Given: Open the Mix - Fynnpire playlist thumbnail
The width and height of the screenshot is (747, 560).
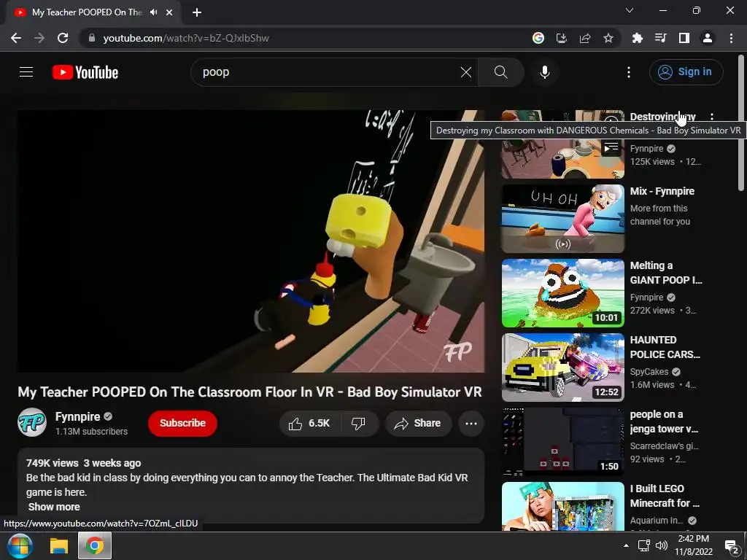Looking at the screenshot, I should (x=562, y=219).
